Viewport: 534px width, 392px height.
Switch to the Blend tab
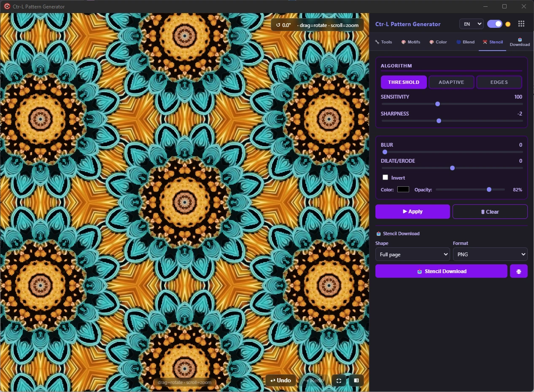pos(465,42)
